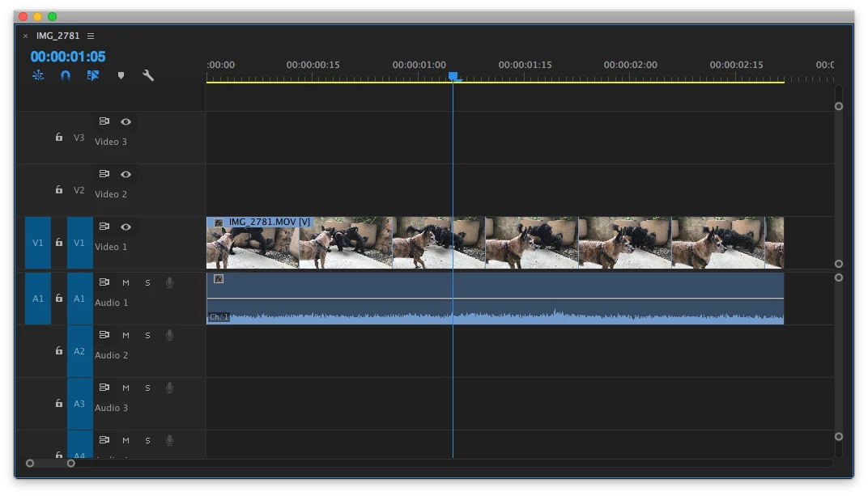
Task: Toggle the Snap magnet icon
Action: tap(66, 75)
